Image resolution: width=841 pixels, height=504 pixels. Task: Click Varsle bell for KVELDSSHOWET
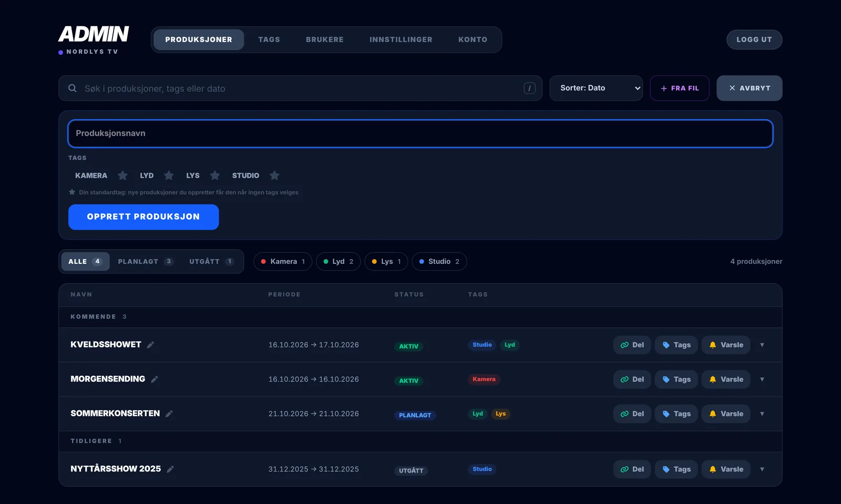[726, 345]
